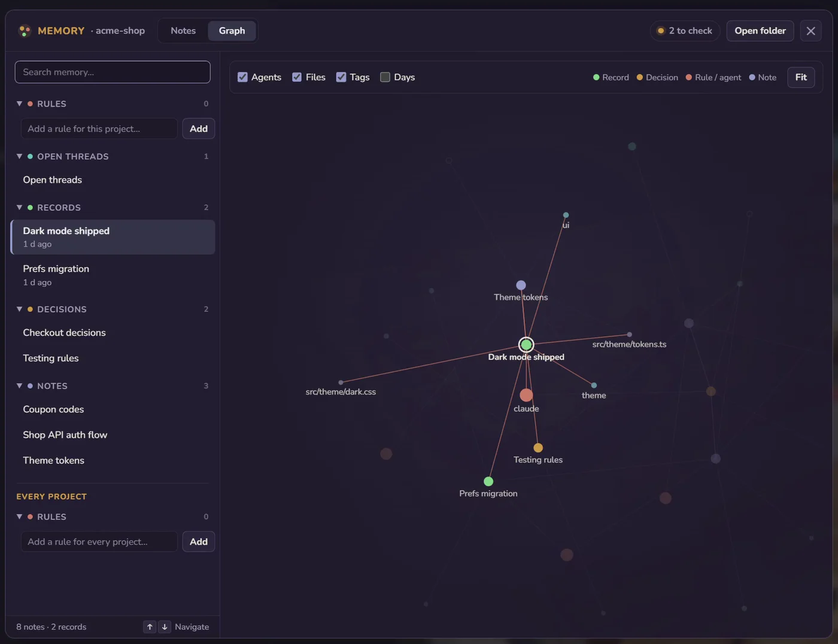Toggle the Agents checkbox
Viewport: 838px width, 644px height.
click(x=242, y=77)
